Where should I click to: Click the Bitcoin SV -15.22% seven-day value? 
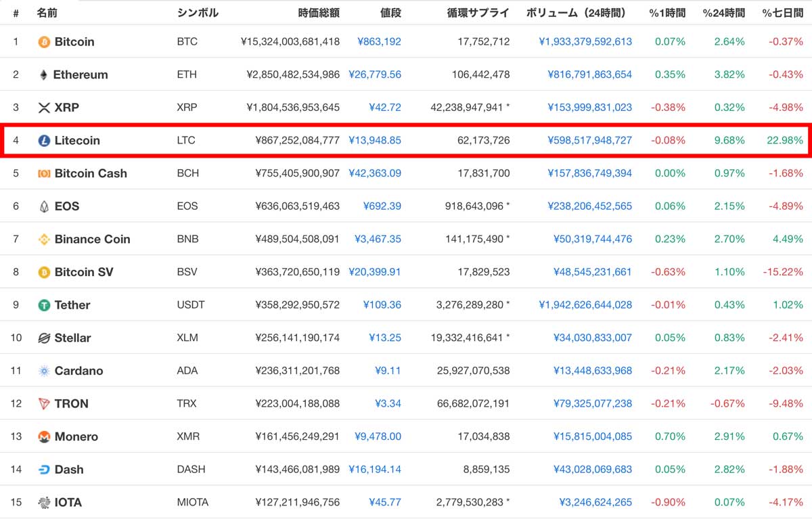[784, 272]
